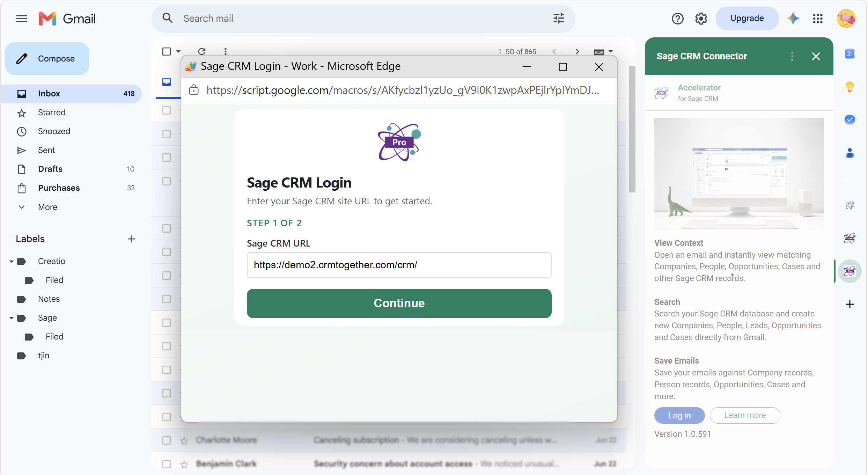
Task: Open the Inbox folder
Action: coord(71,94)
